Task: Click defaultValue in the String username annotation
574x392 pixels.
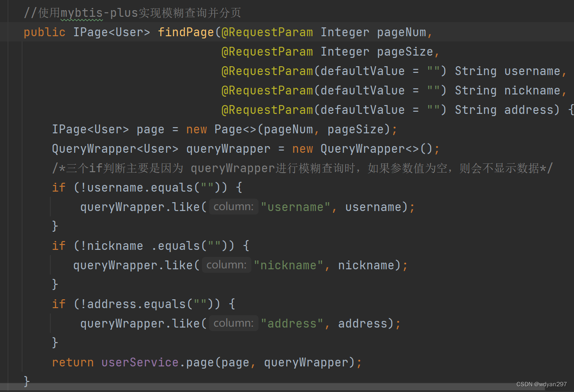Action: tap(363, 71)
